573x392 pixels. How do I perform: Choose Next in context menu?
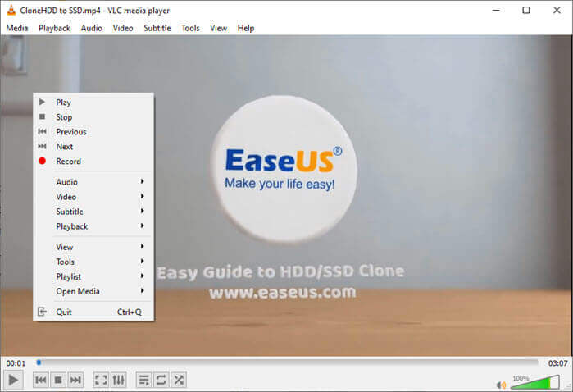tap(93, 146)
